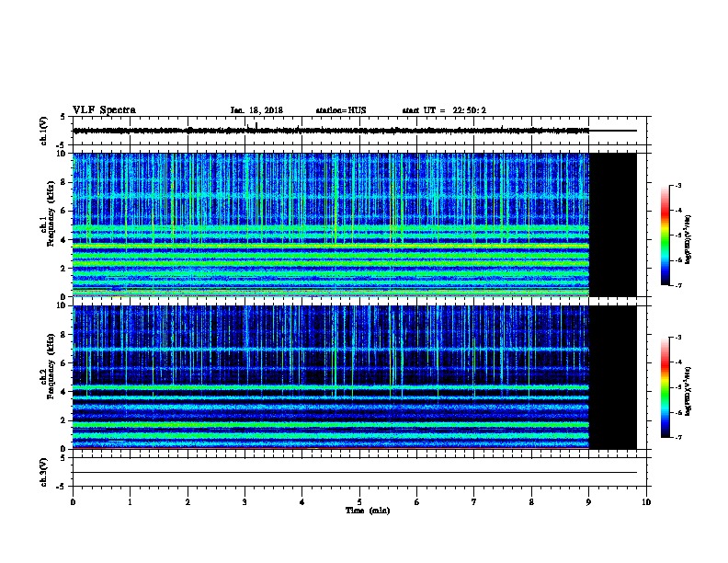Screen dimensions: 728x563
Task: Click the "-3" label on ch.1 color bar
Action: click(678, 186)
